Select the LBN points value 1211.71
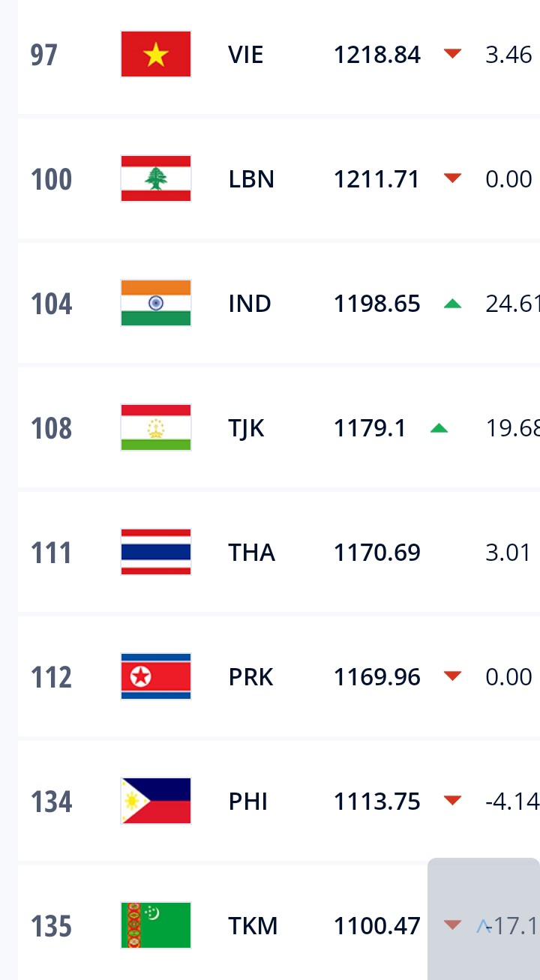The width and height of the screenshot is (540, 980). click(x=376, y=179)
